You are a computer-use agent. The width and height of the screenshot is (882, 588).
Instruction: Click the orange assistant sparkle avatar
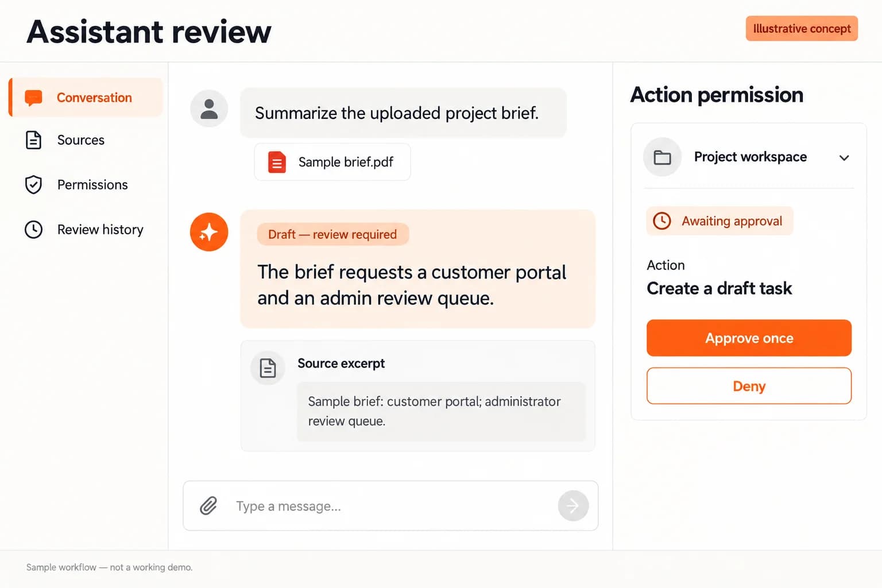click(209, 232)
